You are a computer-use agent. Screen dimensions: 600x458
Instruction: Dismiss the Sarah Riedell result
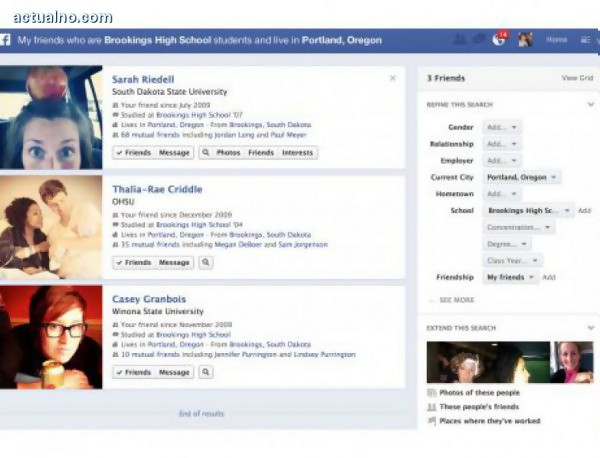[x=393, y=78]
